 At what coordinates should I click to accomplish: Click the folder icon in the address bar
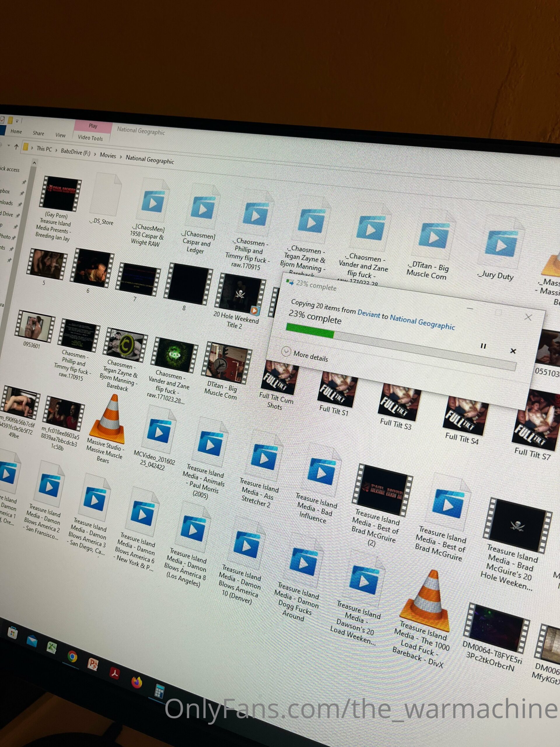(25, 147)
